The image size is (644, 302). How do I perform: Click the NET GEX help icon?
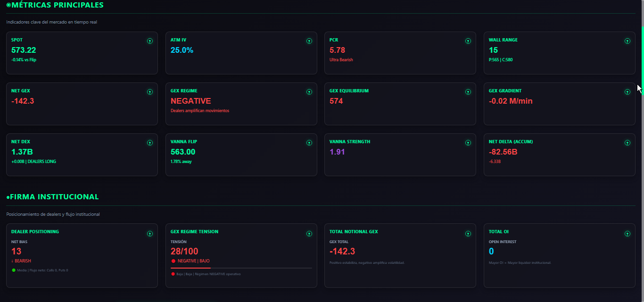pyautogui.click(x=150, y=92)
